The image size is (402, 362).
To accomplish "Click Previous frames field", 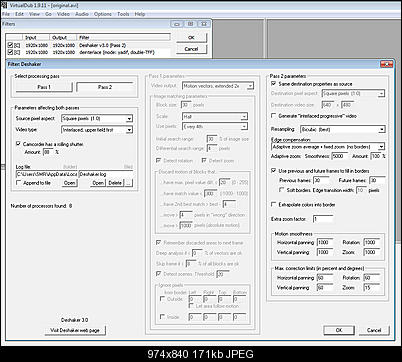I will click(x=321, y=180).
